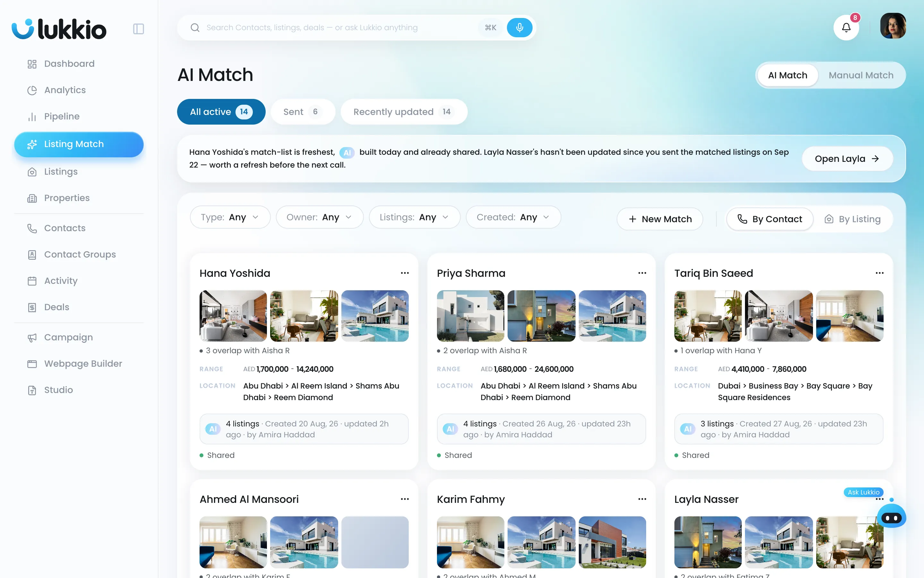The height and width of the screenshot is (578, 924).
Task: Open Pipeline label in sidebar
Action: pyautogui.click(x=62, y=117)
